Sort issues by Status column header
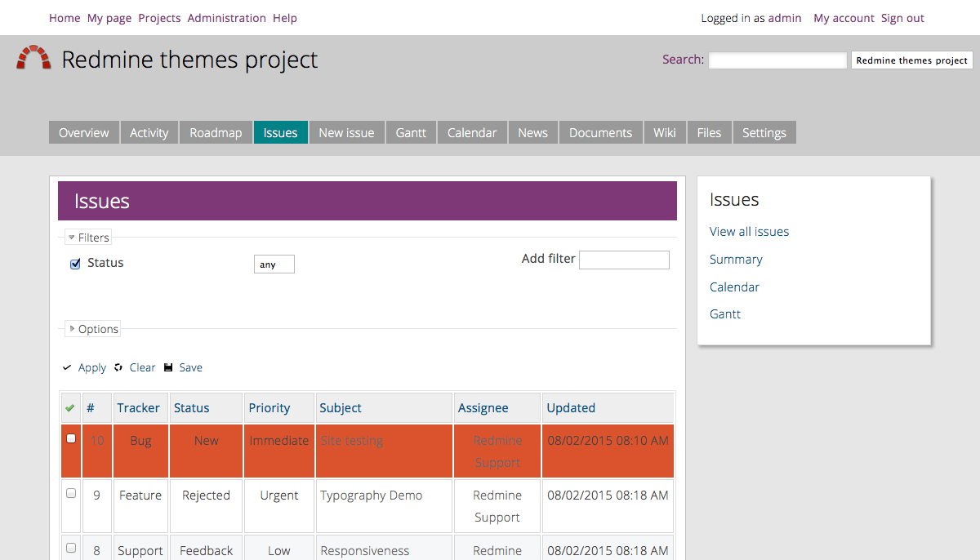The height and width of the screenshot is (560, 980). (x=192, y=408)
